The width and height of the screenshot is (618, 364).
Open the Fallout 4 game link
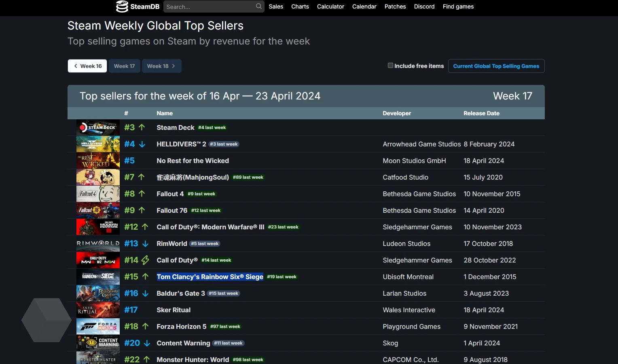(x=170, y=194)
